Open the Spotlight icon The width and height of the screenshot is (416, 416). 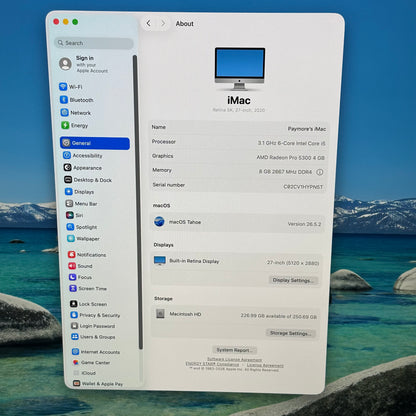[70, 227]
